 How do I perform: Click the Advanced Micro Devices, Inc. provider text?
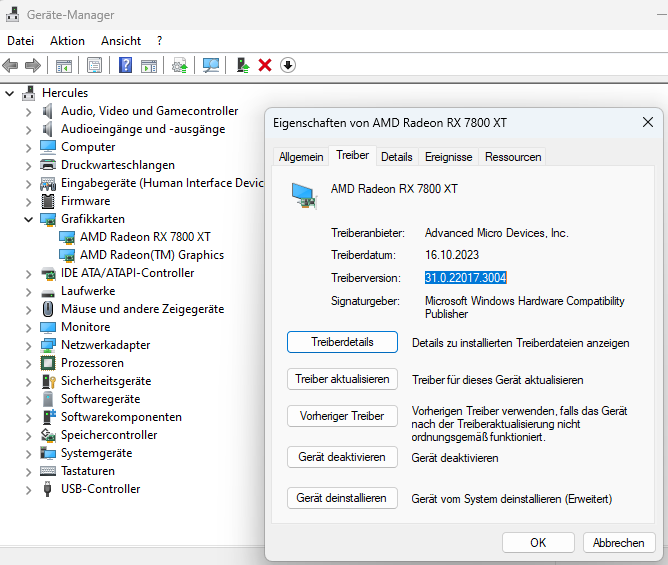(496, 233)
